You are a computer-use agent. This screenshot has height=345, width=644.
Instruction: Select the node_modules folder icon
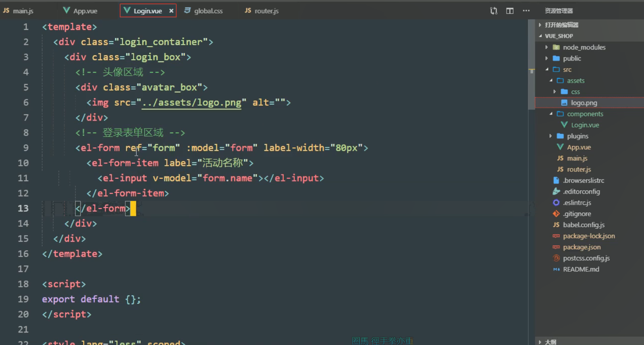click(x=556, y=47)
